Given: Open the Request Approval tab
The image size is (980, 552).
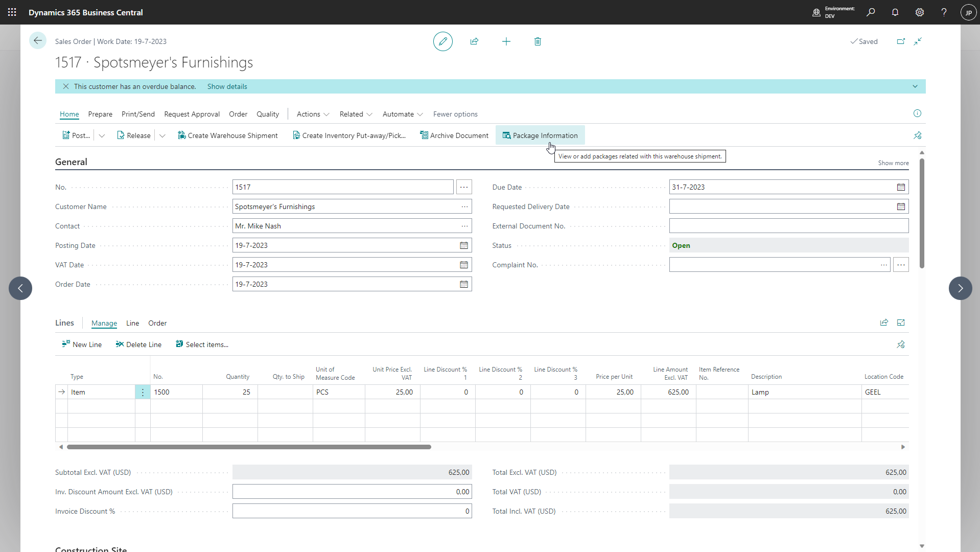Looking at the screenshot, I should (x=192, y=114).
